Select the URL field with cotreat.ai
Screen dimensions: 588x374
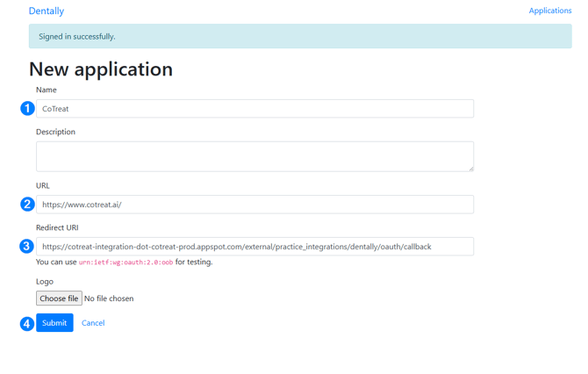255,205
